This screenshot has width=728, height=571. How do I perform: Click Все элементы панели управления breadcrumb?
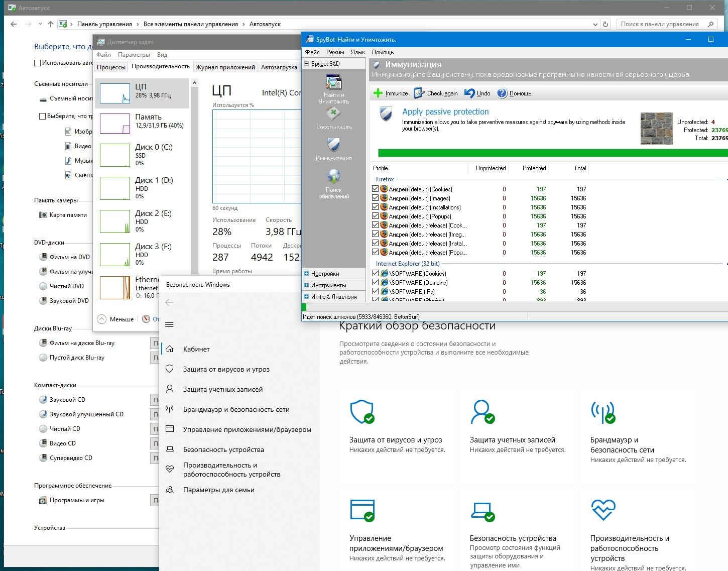tap(191, 24)
